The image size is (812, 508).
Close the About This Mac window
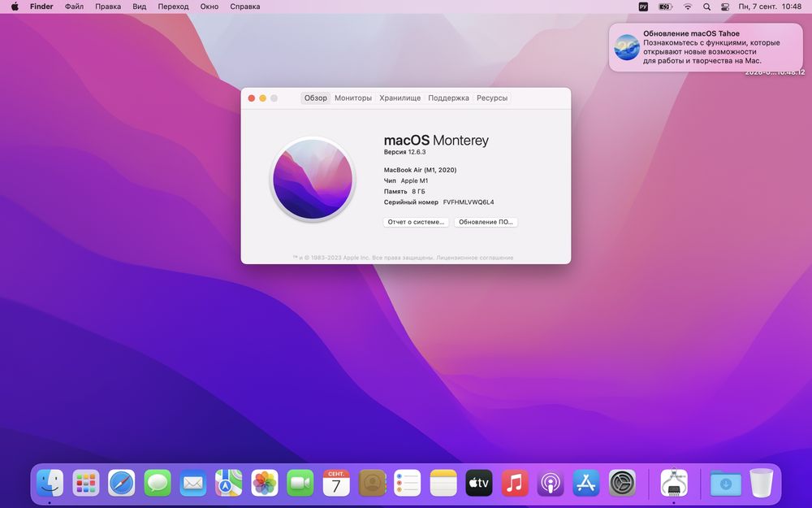(252, 98)
